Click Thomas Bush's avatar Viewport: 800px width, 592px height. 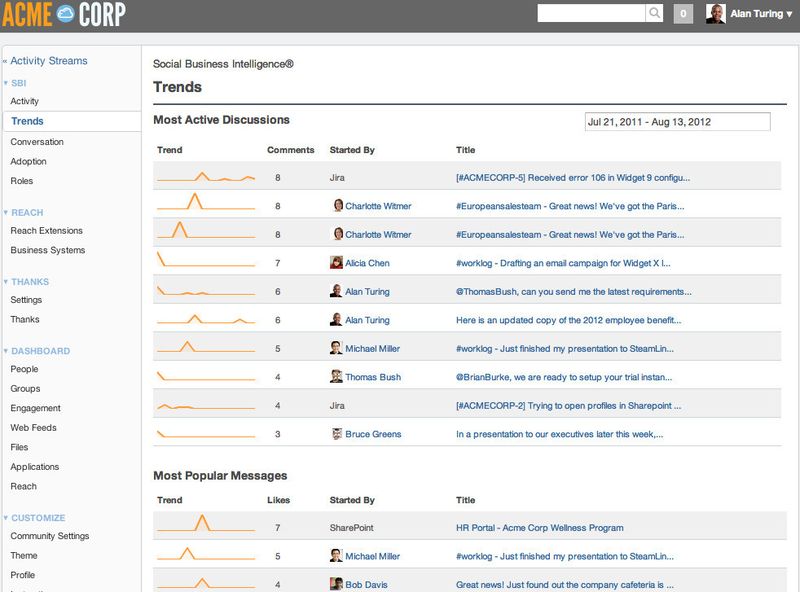tap(336, 377)
